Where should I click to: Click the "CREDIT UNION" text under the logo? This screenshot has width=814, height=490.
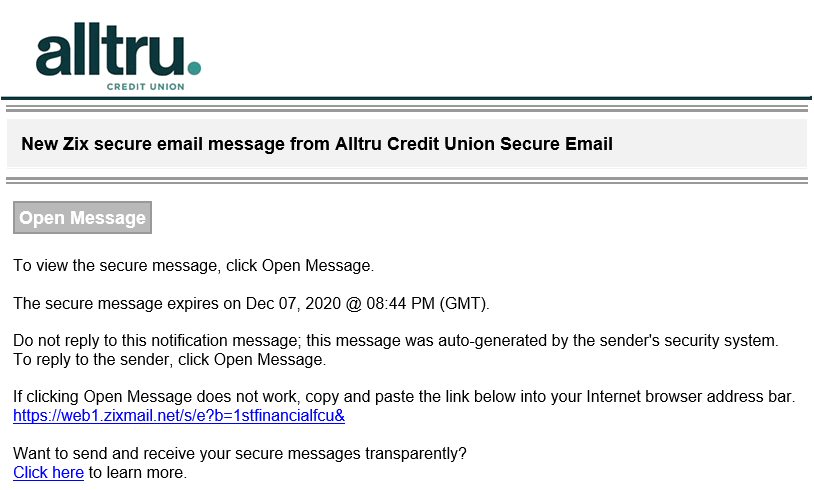click(x=145, y=87)
